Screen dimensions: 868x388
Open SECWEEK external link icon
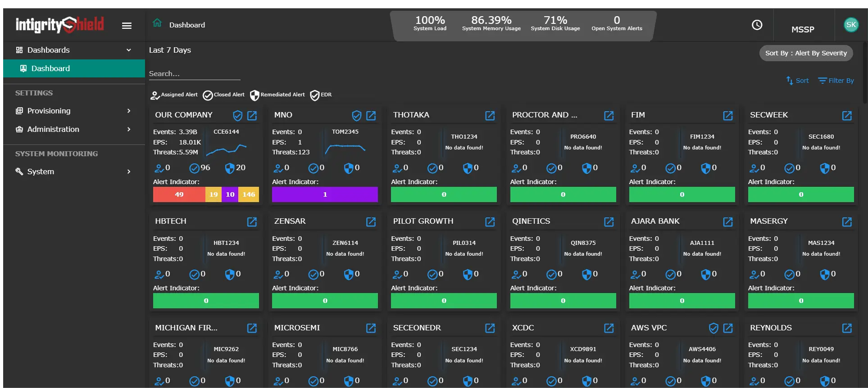pos(847,116)
